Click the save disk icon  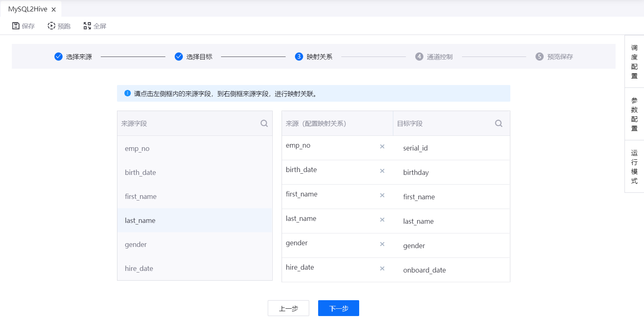click(16, 26)
